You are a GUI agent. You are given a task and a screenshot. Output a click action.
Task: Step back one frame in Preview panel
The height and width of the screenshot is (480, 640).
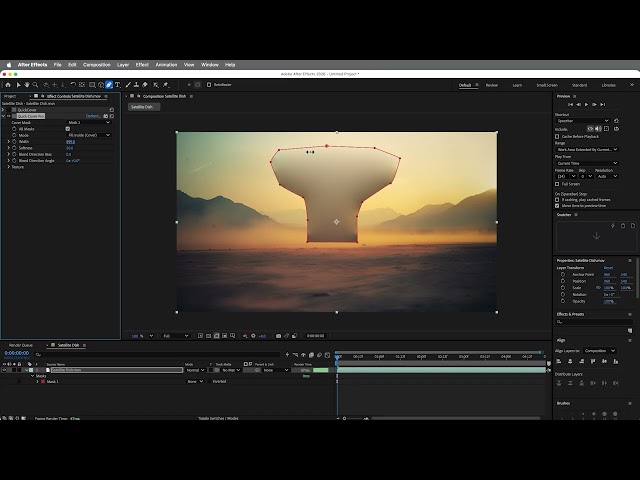click(x=578, y=104)
